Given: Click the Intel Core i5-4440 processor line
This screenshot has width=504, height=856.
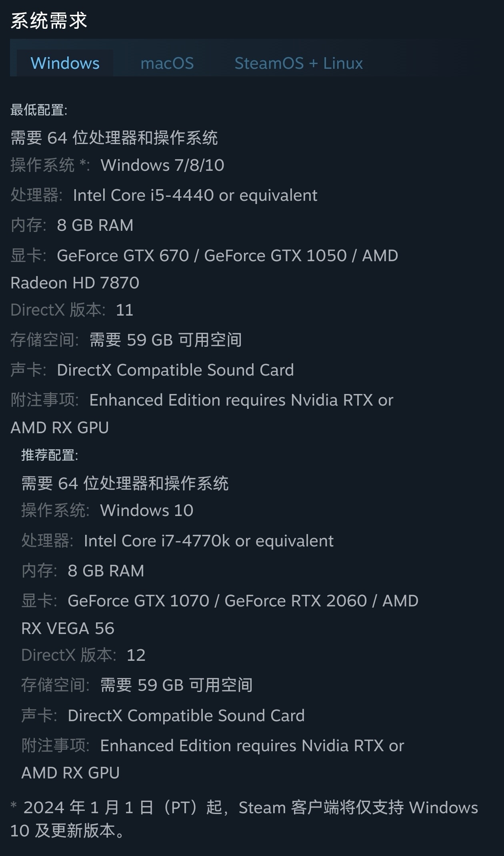Looking at the screenshot, I should pos(195,195).
